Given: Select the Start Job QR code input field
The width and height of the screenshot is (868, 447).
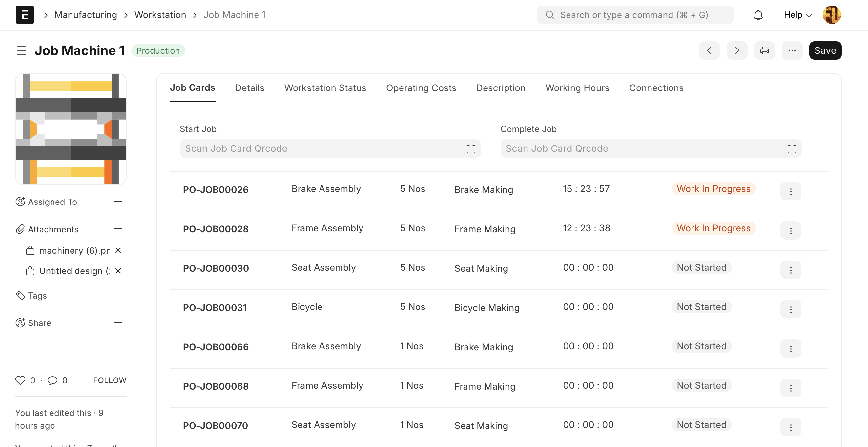Looking at the screenshot, I should tap(330, 148).
